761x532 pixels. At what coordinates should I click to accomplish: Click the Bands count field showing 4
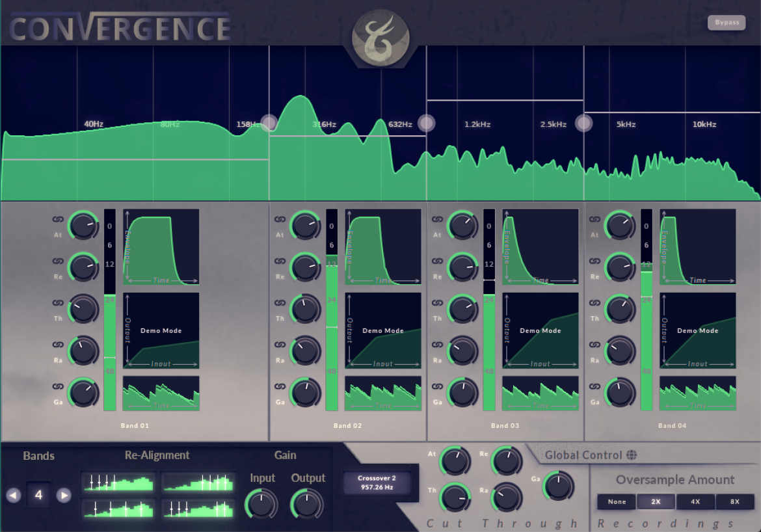pyautogui.click(x=38, y=495)
